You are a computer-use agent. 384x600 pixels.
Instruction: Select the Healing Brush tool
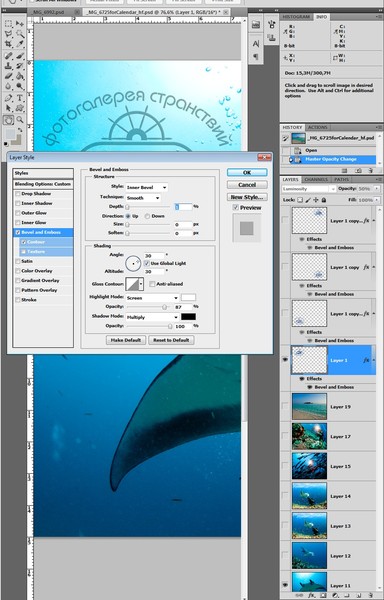[8, 56]
